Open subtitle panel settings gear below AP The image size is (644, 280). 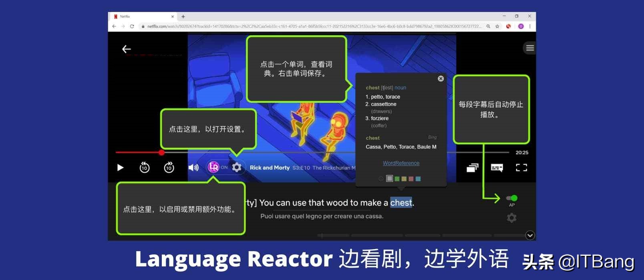pyautogui.click(x=511, y=218)
